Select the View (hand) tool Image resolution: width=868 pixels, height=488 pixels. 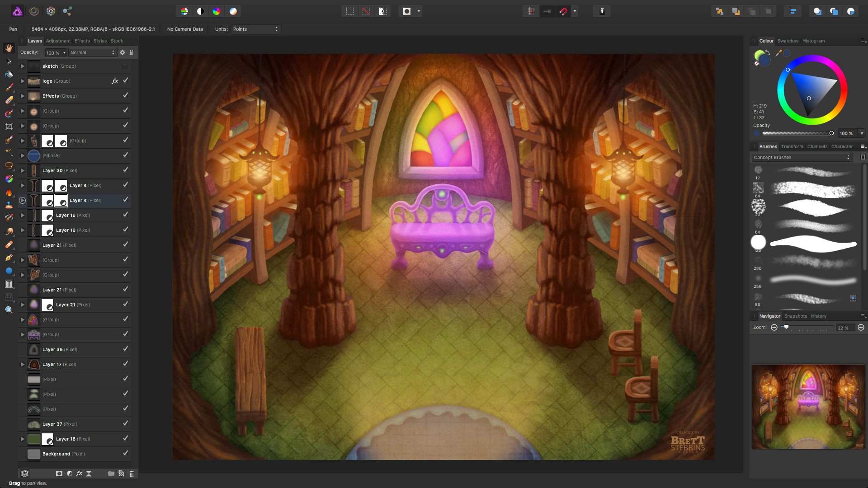coord(9,48)
